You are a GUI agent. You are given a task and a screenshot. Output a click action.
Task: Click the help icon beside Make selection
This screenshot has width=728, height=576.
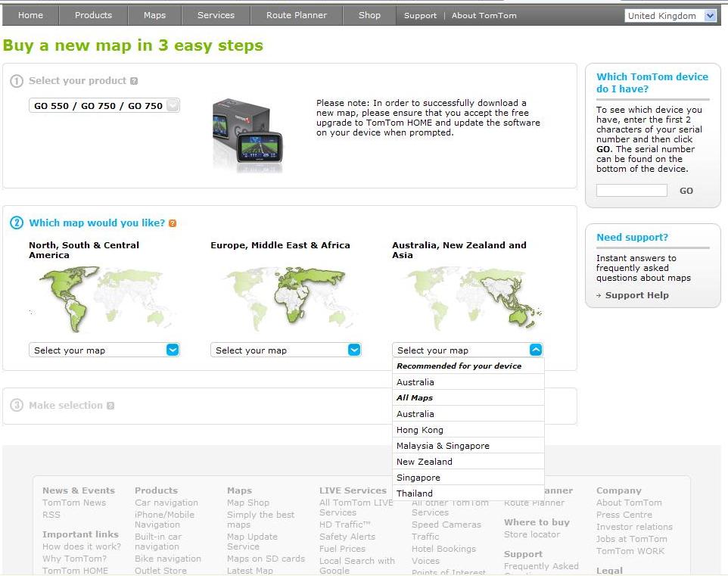[110, 406]
